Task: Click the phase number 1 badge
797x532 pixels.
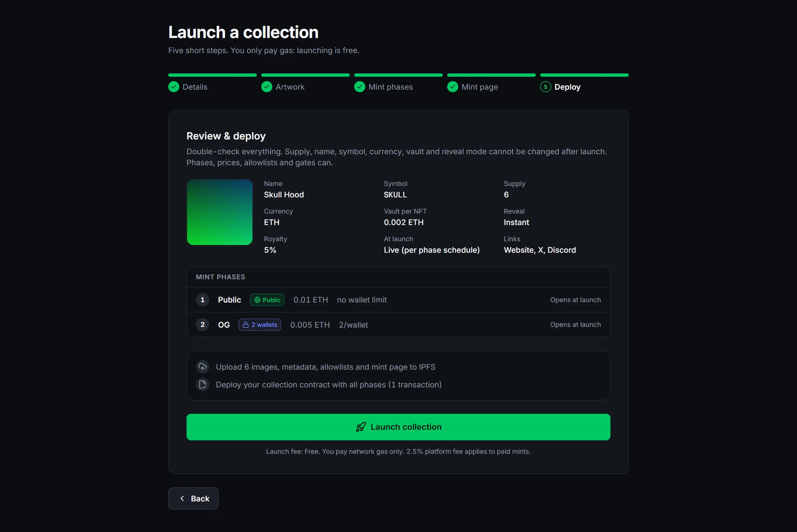Action: (203, 300)
